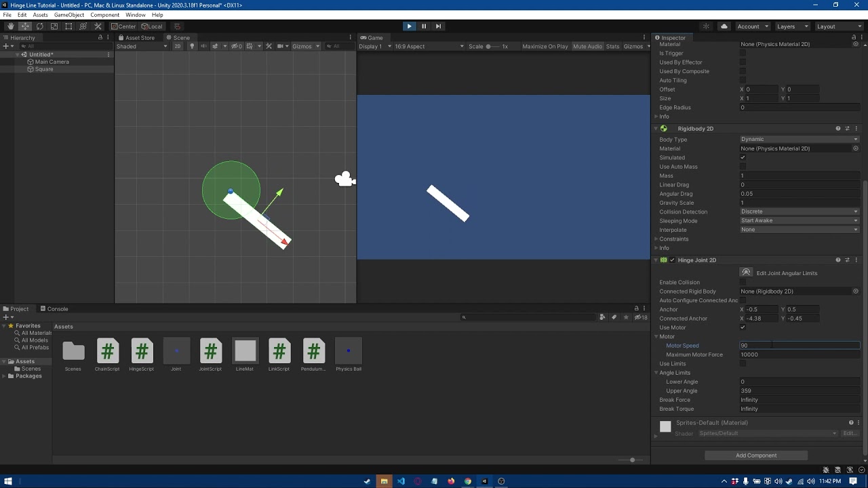Toggle 2D scene view mode

(x=178, y=46)
